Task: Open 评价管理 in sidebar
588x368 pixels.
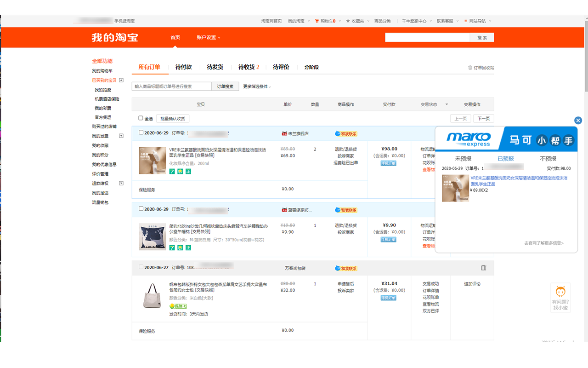Action: [x=100, y=174]
